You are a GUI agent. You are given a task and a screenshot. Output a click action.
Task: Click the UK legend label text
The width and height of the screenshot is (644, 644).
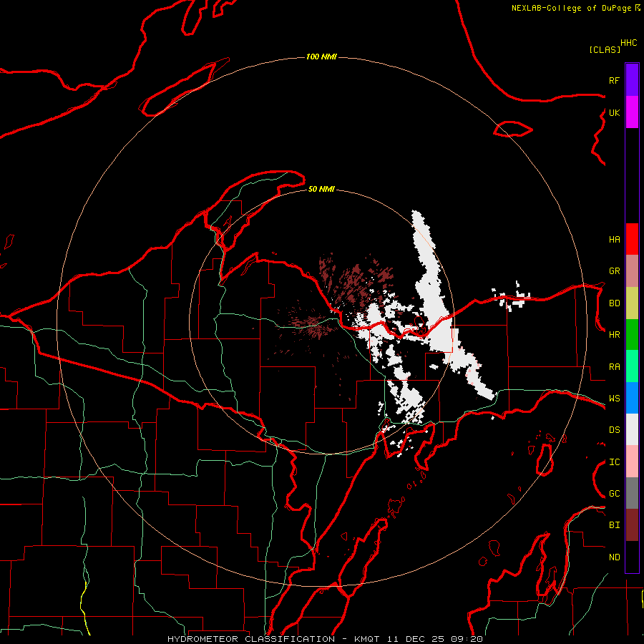point(615,112)
